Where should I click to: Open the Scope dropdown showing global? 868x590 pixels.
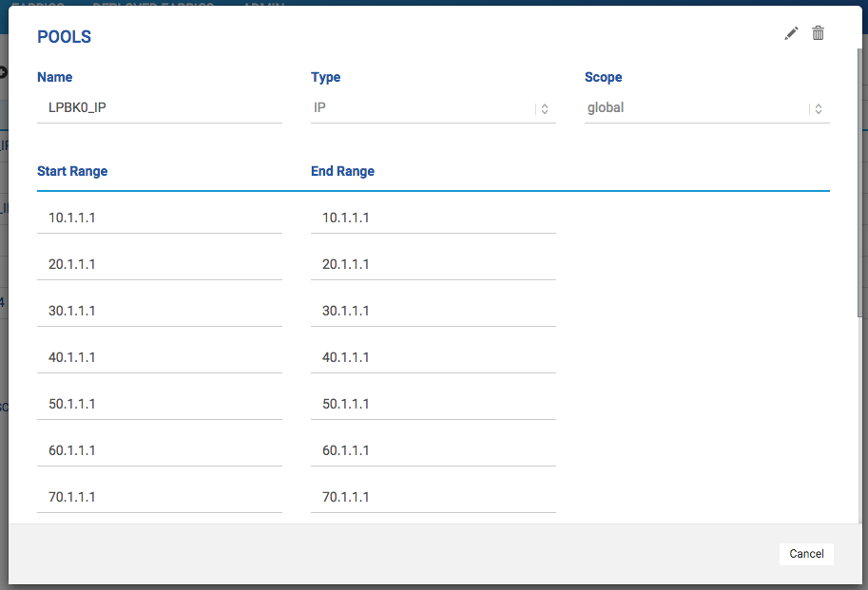(x=706, y=108)
